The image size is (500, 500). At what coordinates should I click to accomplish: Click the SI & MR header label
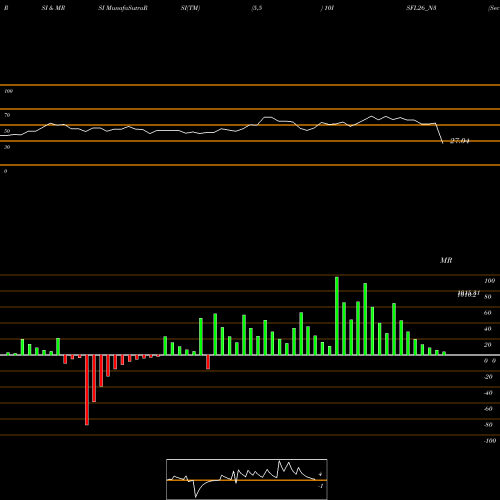53,8
